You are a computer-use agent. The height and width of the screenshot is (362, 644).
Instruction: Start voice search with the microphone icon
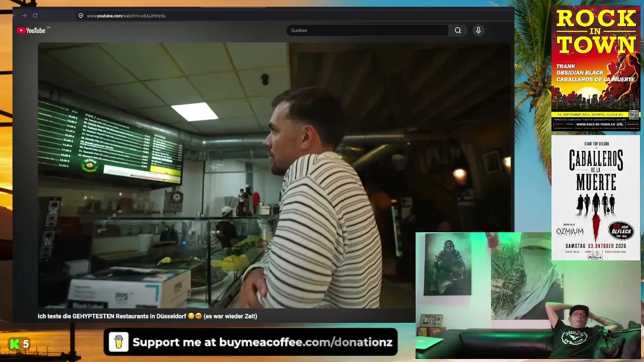[478, 30]
